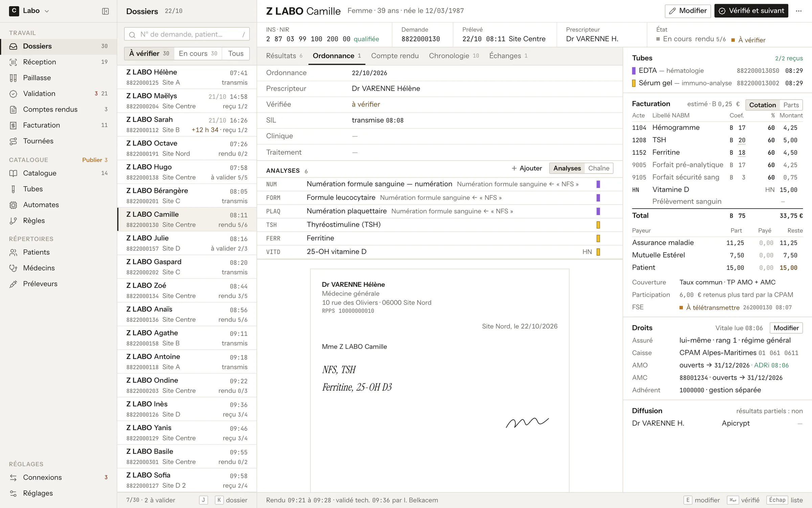Image resolution: width=812 pixels, height=508 pixels.
Task: Click Vérifié et suivant button
Action: pyautogui.click(x=751, y=11)
